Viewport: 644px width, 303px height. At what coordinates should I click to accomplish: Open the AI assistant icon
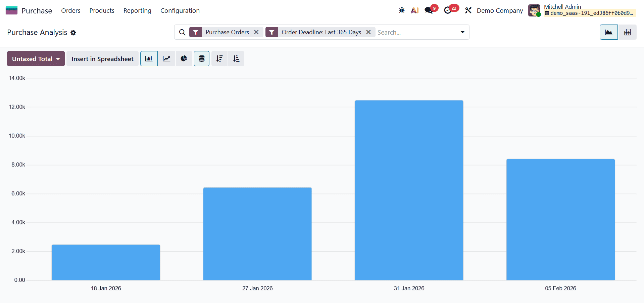415,10
